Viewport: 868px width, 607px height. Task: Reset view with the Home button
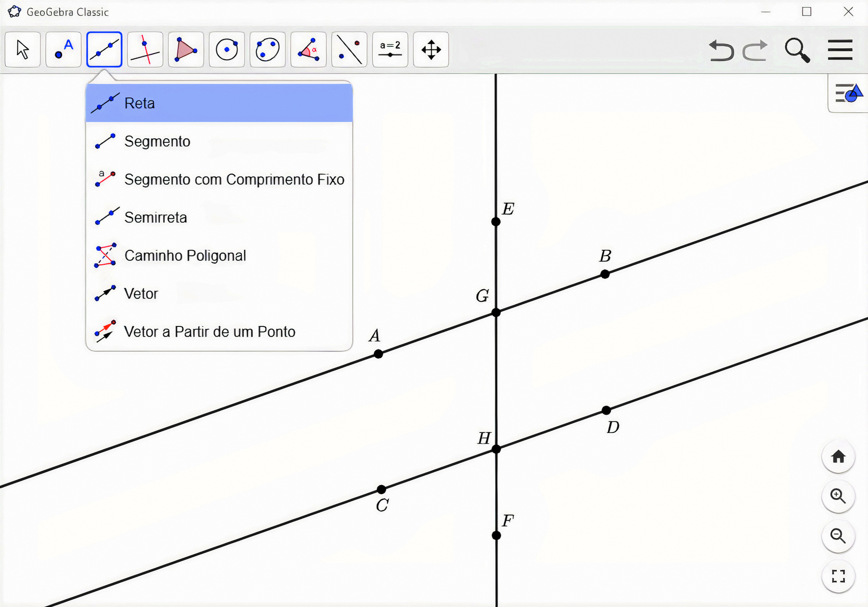tap(838, 457)
